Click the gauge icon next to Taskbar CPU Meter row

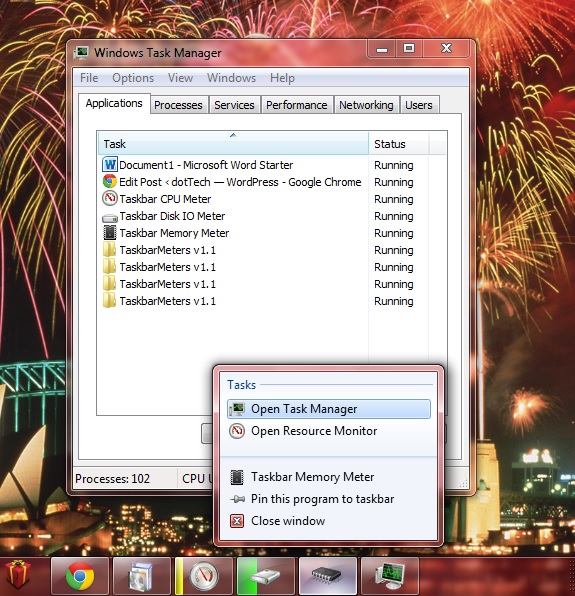(x=110, y=198)
